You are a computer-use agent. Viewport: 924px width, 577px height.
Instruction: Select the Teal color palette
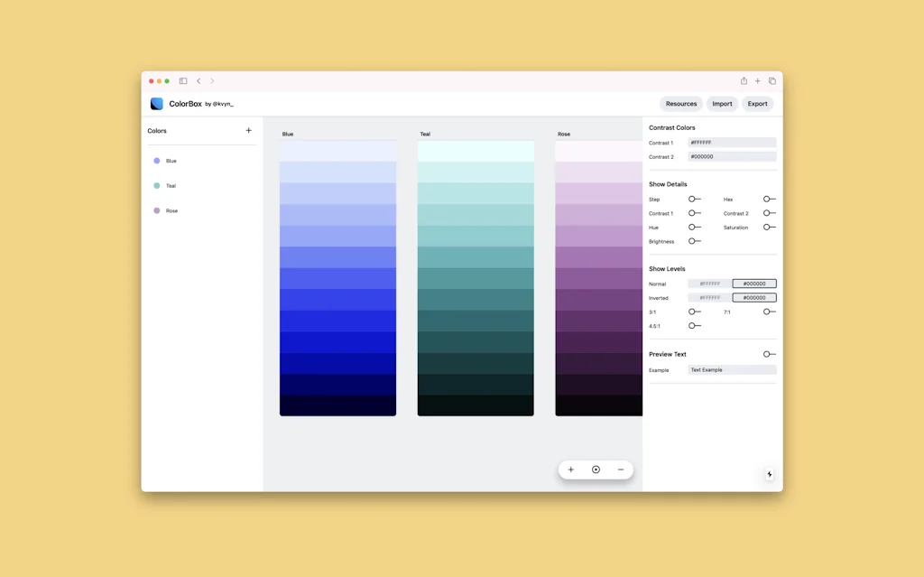click(x=169, y=186)
